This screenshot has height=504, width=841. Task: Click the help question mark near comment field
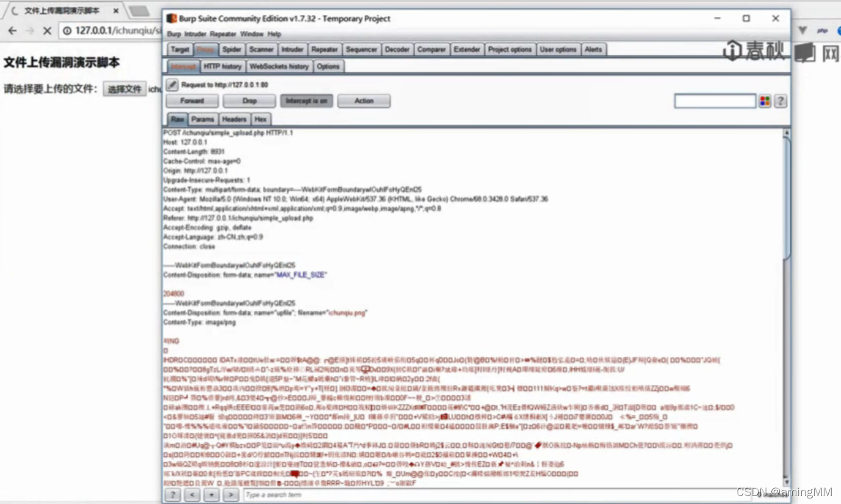tap(780, 101)
